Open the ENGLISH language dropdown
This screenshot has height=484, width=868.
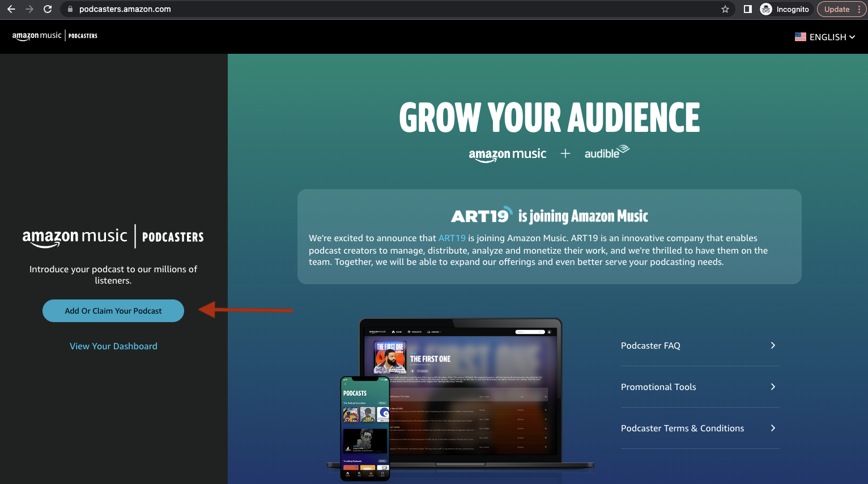coord(825,37)
